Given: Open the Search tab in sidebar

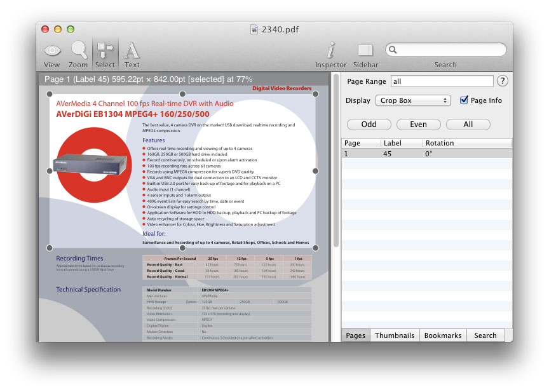Looking at the screenshot, I should (485, 335).
